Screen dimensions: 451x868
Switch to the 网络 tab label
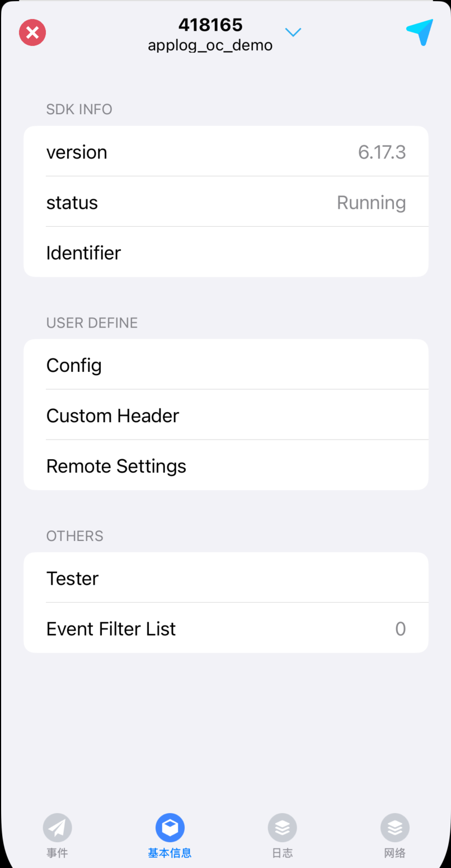[395, 853]
